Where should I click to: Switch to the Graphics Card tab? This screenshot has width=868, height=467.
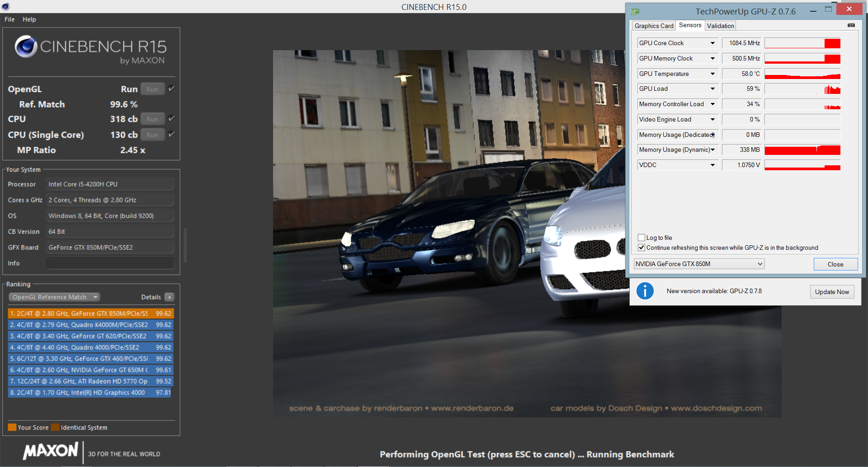[654, 26]
